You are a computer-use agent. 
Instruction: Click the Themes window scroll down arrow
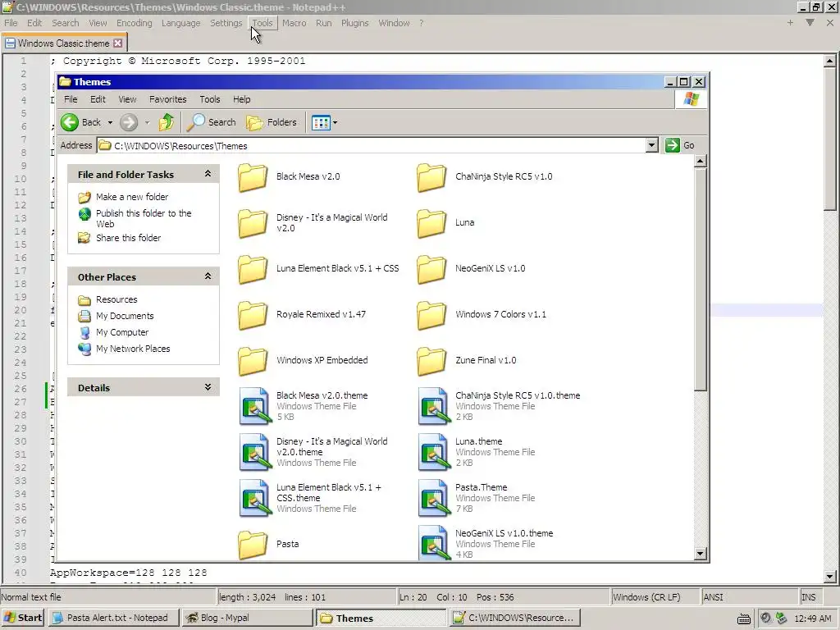click(x=701, y=554)
